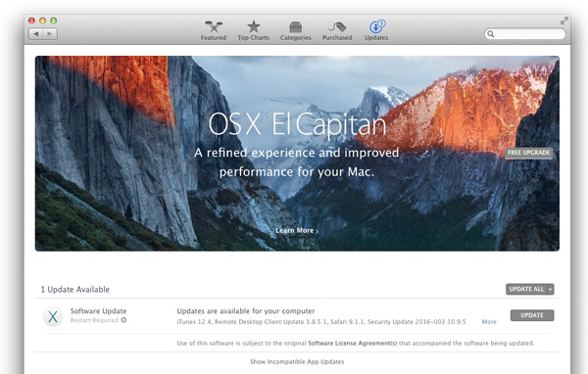Click the full screen arrows icon

(x=564, y=21)
